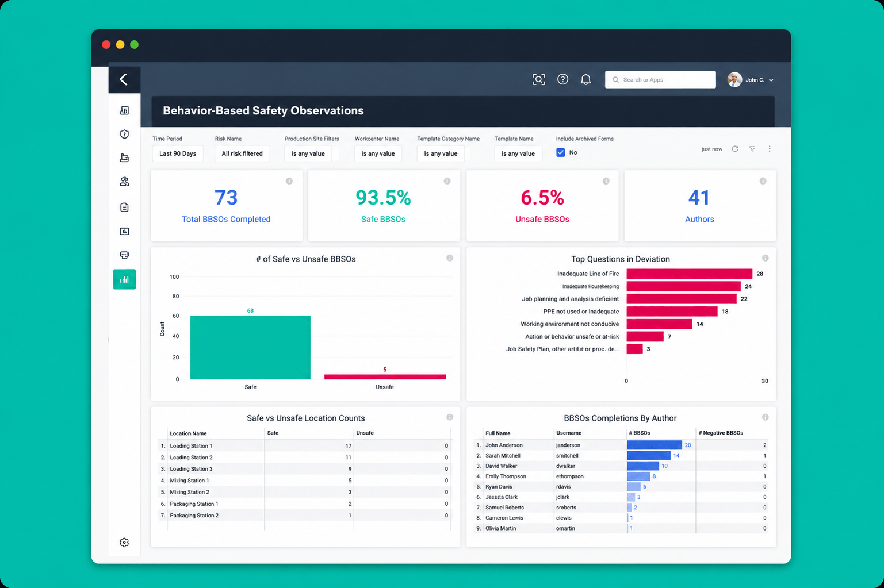Click the Inadequate Line of Fire bar
The height and width of the screenshot is (588, 884).
point(689,274)
